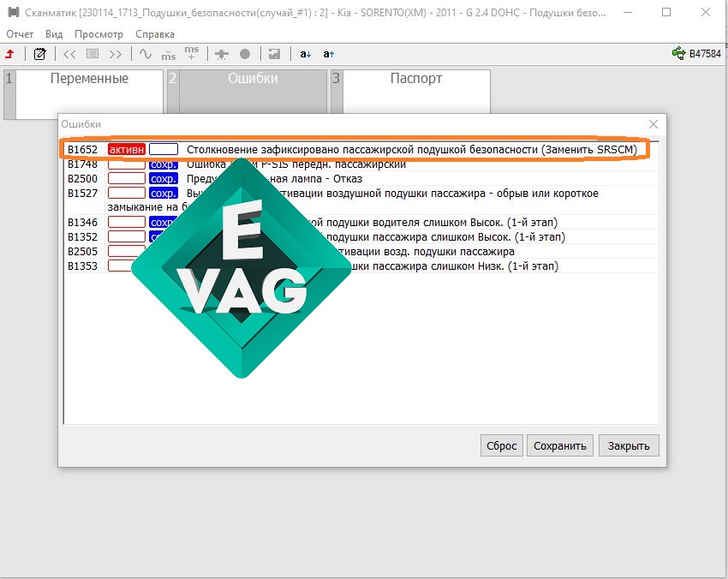The height and width of the screenshot is (579, 728).
Task: Click the red up-arrow return icon
Action: pyautogui.click(x=9, y=54)
